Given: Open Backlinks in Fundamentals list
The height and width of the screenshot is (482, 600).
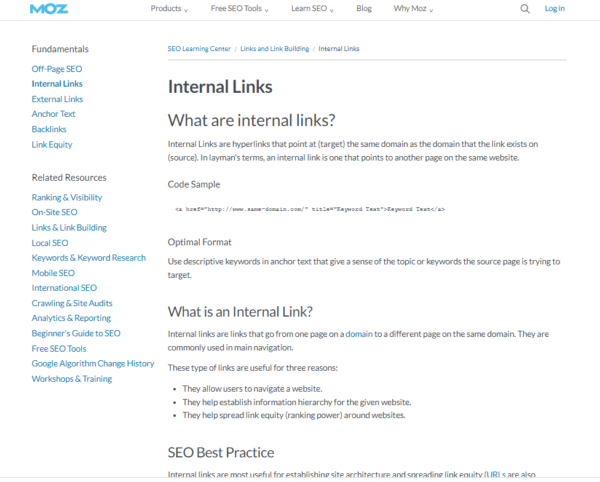Looking at the screenshot, I should pyautogui.click(x=50, y=129).
